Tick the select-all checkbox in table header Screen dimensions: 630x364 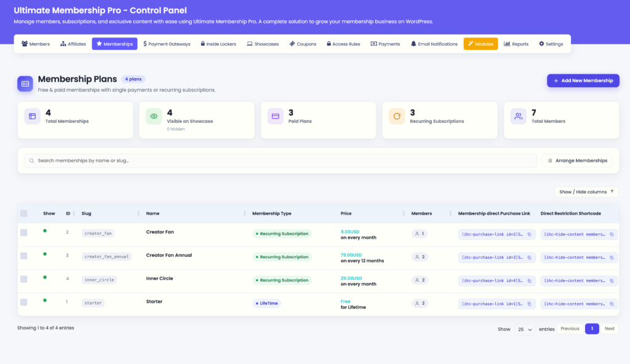point(24,213)
